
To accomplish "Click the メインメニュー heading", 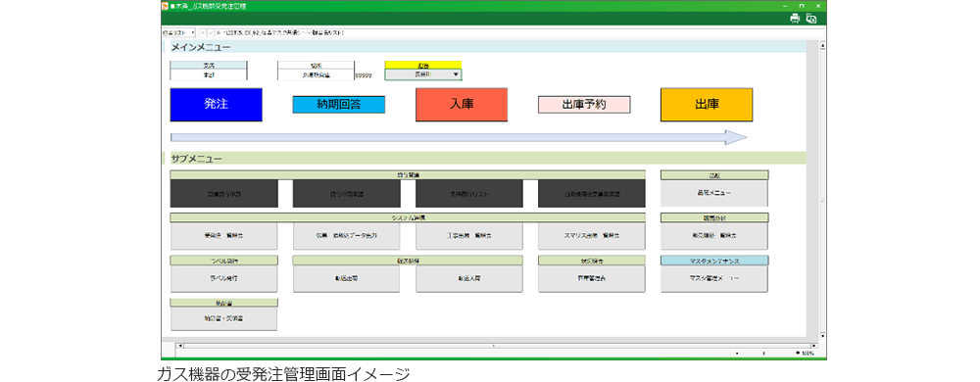I will coord(201,47).
